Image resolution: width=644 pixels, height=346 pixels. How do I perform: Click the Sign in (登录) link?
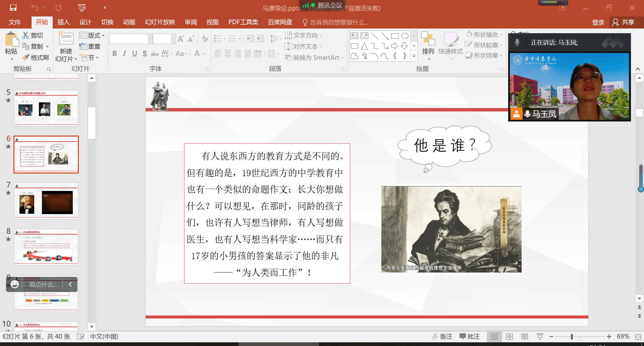tap(598, 22)
